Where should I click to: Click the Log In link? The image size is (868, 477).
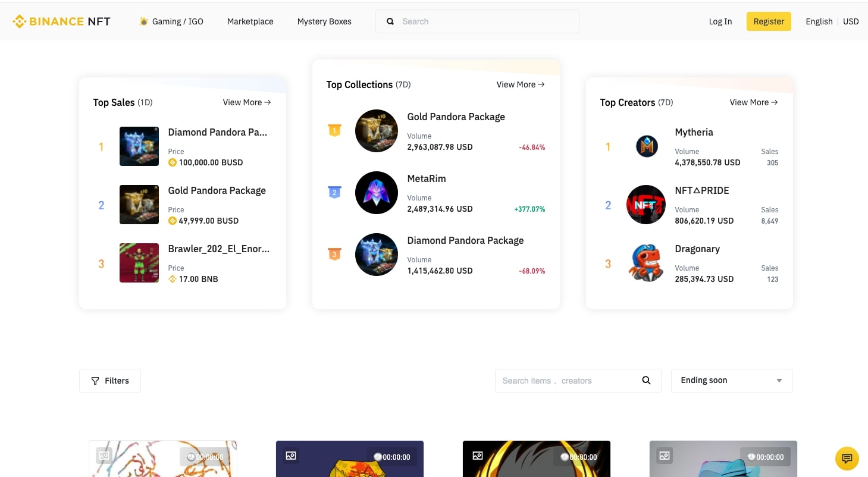(x=720, y=21)
